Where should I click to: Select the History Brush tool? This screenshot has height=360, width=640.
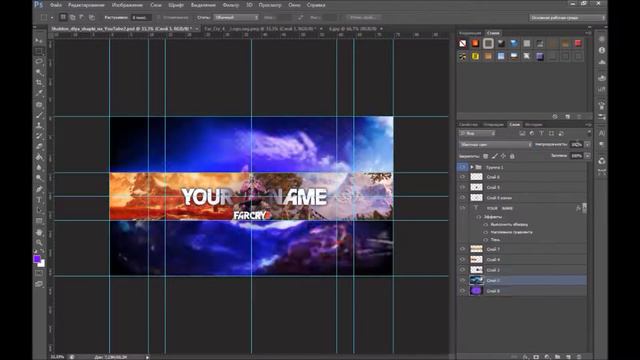click(39, 136)
